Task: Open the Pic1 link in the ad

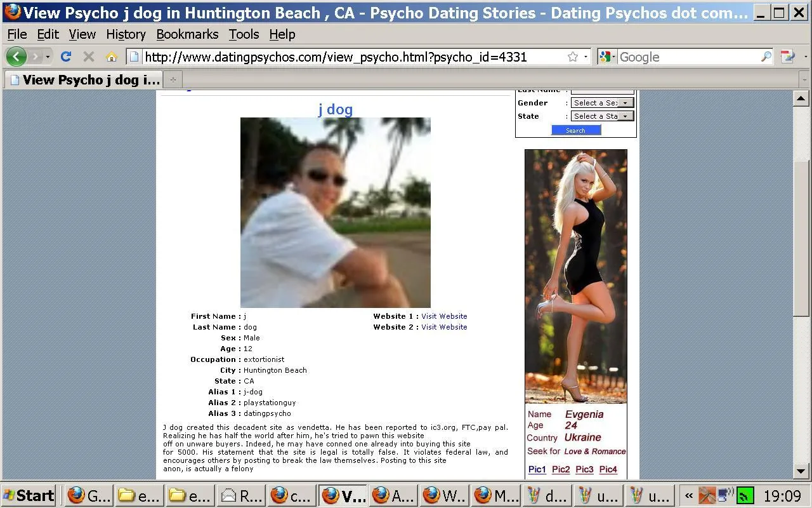Action: pos(537,469)
